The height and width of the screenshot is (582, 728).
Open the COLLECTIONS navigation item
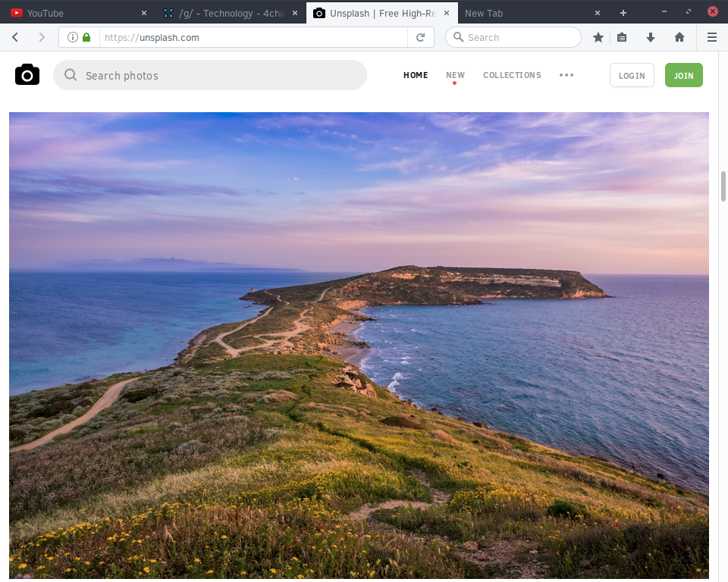(512, 75)
